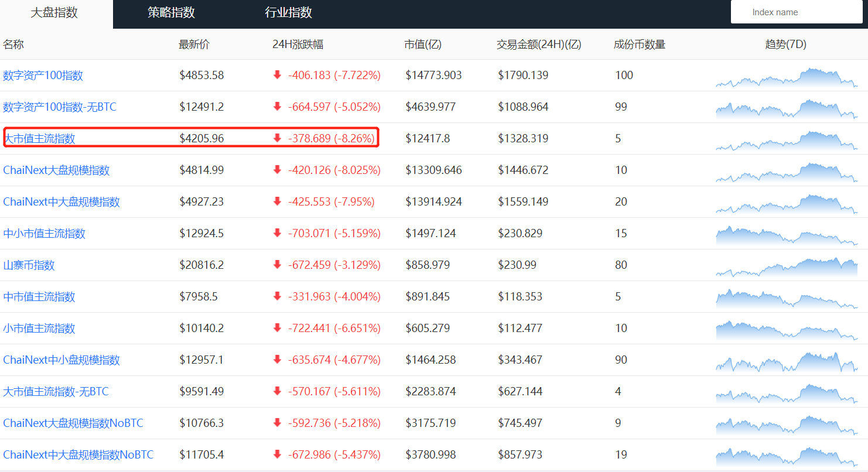
Task: Click the down arrow beside -672.459
Action: click(x=278, y=265)
